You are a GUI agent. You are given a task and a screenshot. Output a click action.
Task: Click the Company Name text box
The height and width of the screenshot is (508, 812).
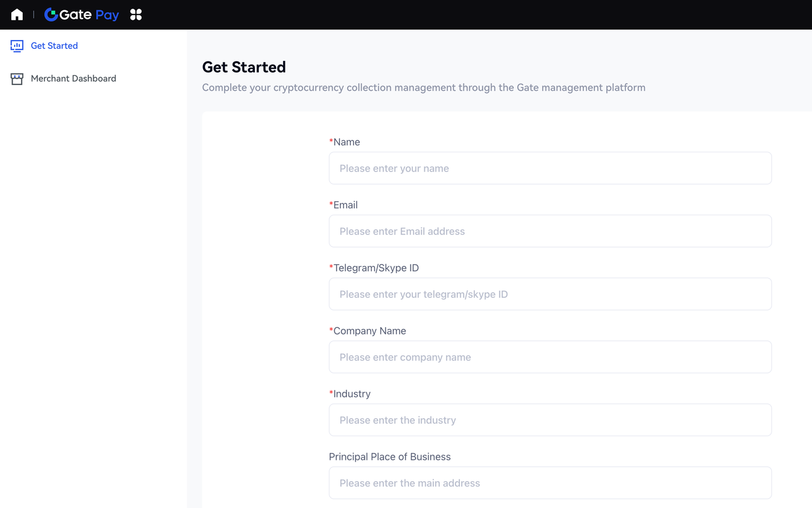coord(550,357)
